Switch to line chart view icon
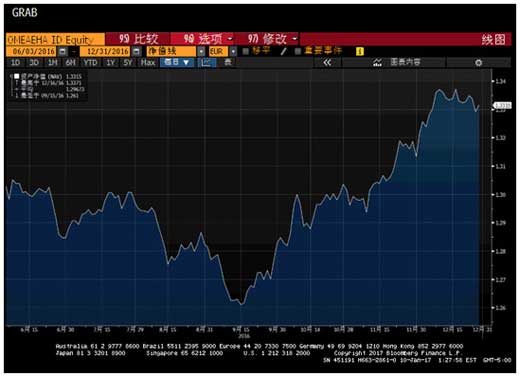The width and height of the screenshot is (520, 376). pos(206,62)
